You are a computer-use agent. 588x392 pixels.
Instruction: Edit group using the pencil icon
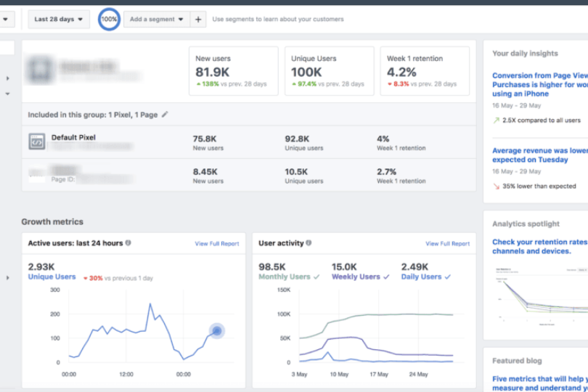point(165,115)
